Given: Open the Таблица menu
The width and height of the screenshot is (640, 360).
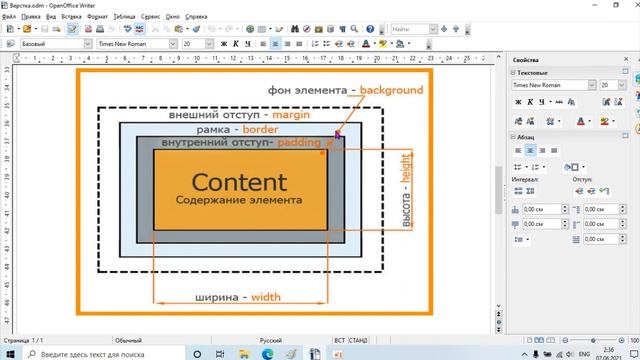Looking at the screenshot, I should click(124, 17).
